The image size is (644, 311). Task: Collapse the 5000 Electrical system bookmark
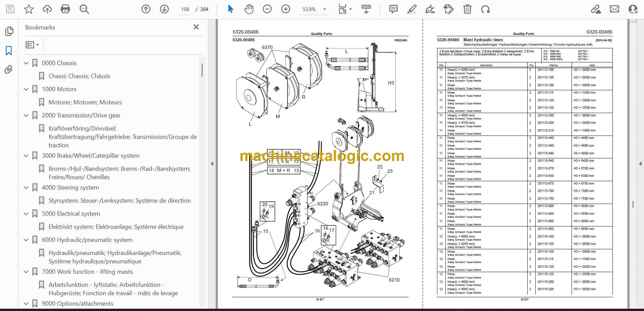coord(26,214)
